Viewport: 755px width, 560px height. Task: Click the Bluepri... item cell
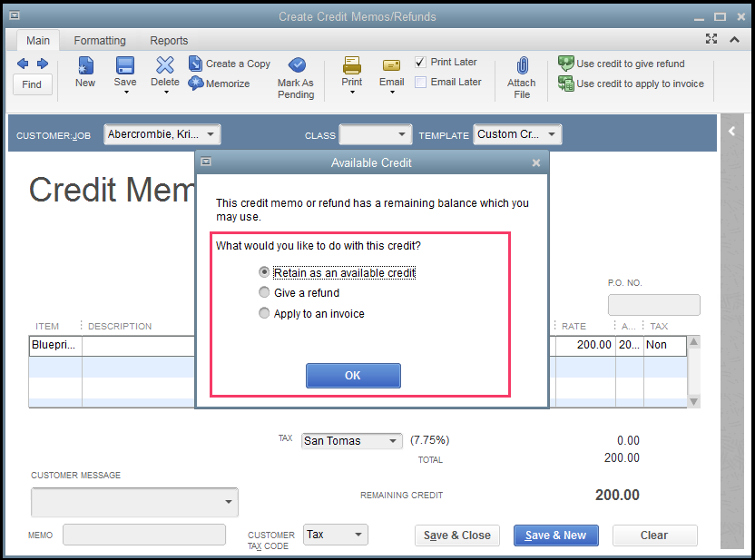tap(55, 345)
